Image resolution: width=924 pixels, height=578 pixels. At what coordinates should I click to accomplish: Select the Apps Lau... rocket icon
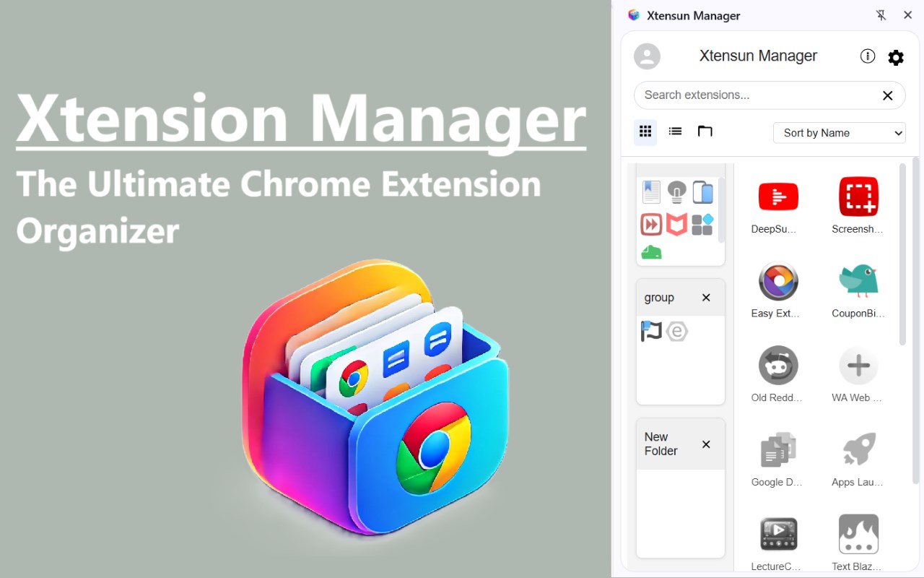[x=858, y=450]
